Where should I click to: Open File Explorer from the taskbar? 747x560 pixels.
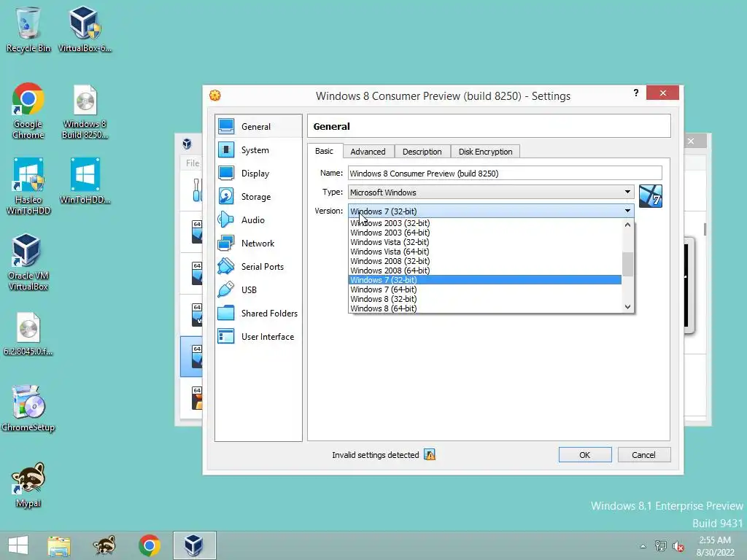point(59,545)
